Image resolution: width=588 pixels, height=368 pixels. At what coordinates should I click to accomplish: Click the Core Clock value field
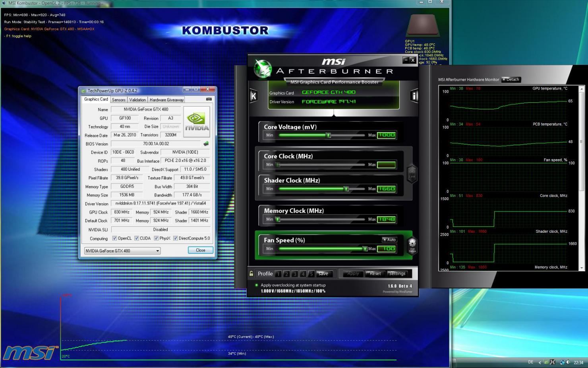pyautogui.click(x=386, y=165)
